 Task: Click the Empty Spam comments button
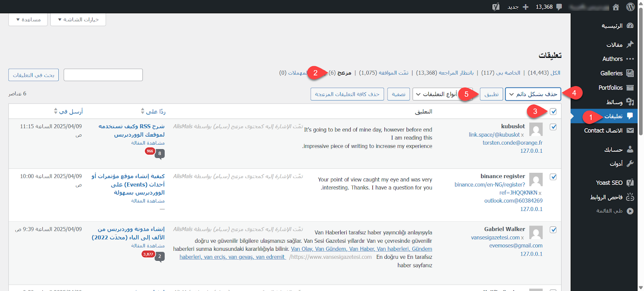click(x=347, y=94)
